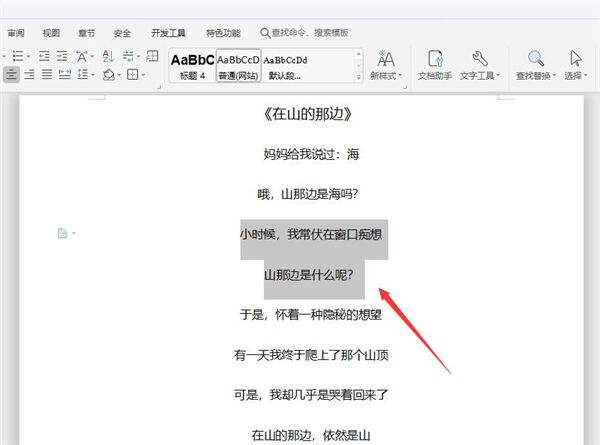Click the borders icon
This screenshot has height=445, width=600.
pyautogui.click(x=132, y=74)
